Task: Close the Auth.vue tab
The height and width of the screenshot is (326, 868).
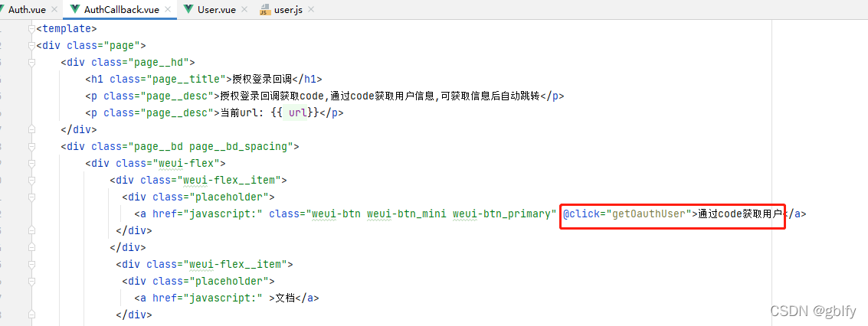Action: pyautogui.click(x=54, y=9)
